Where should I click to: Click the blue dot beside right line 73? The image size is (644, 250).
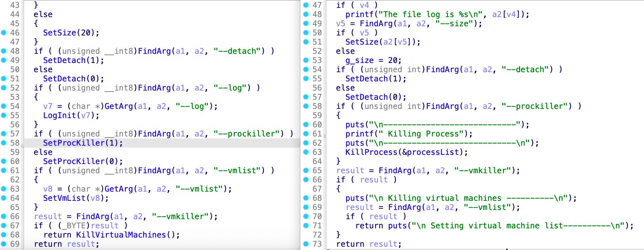[x=306, y=244]
